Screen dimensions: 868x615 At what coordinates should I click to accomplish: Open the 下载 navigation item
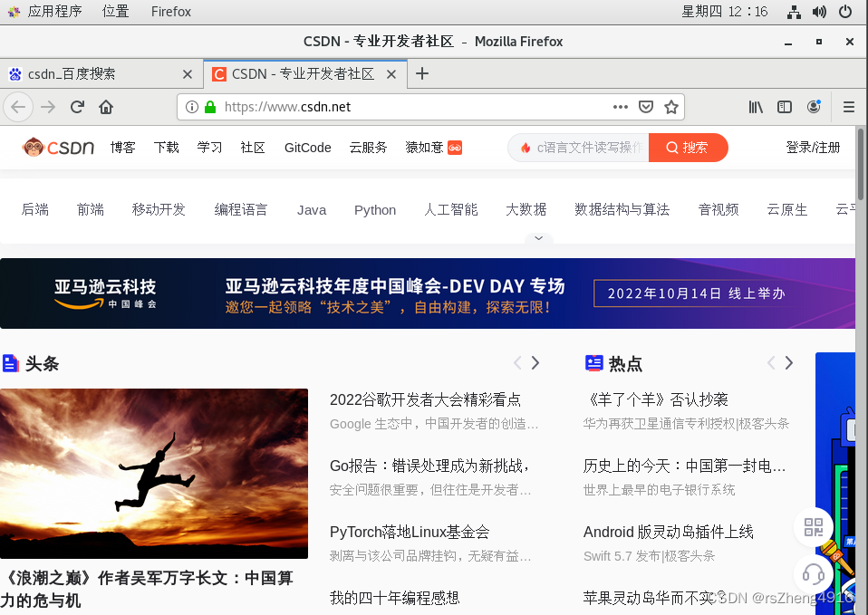tap(166, 148)
